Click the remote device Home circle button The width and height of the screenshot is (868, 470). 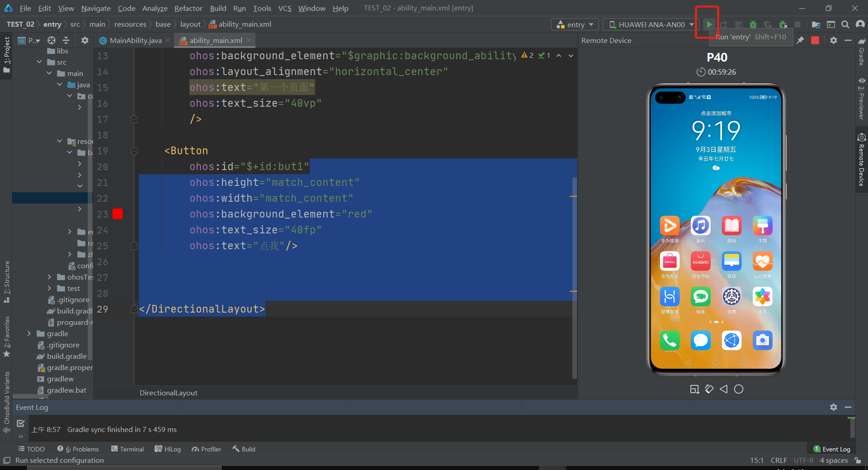click(739, 389)
